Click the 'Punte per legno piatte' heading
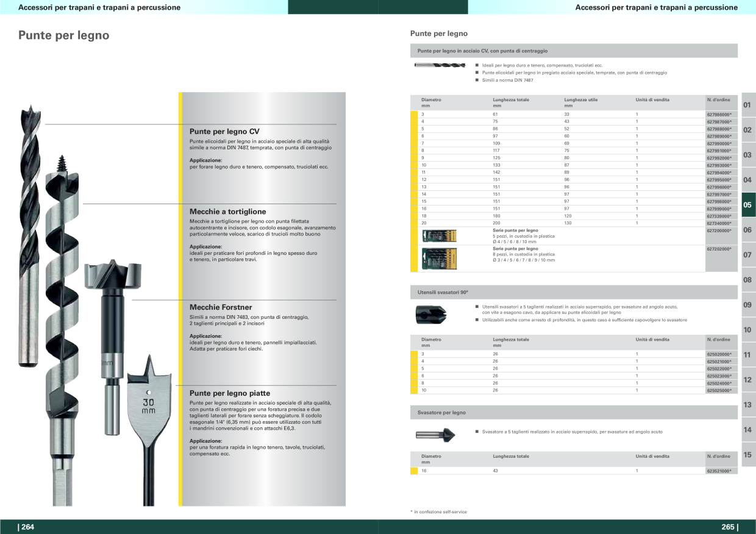This screenshot has height=534, width=756. (230, 393)
